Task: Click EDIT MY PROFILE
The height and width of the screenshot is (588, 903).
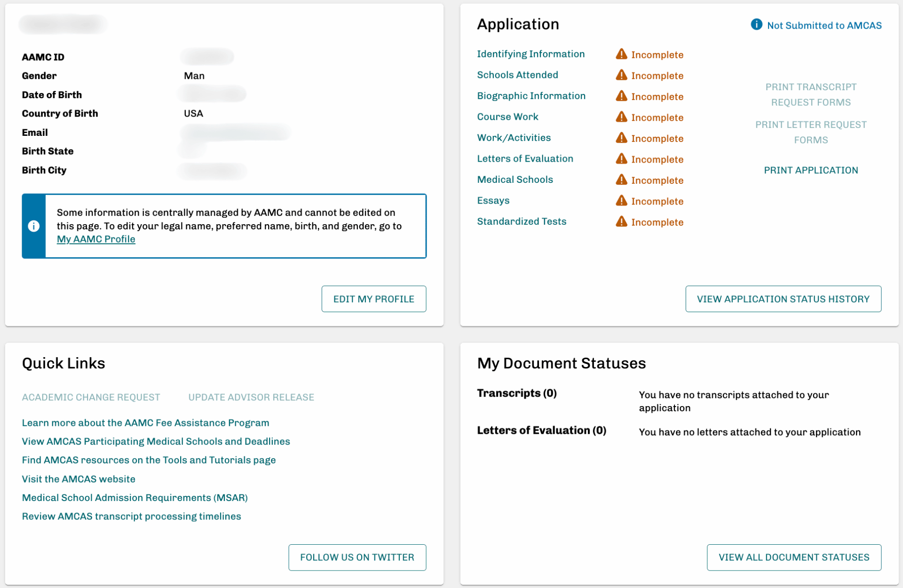Action: [x=373, y=298]
